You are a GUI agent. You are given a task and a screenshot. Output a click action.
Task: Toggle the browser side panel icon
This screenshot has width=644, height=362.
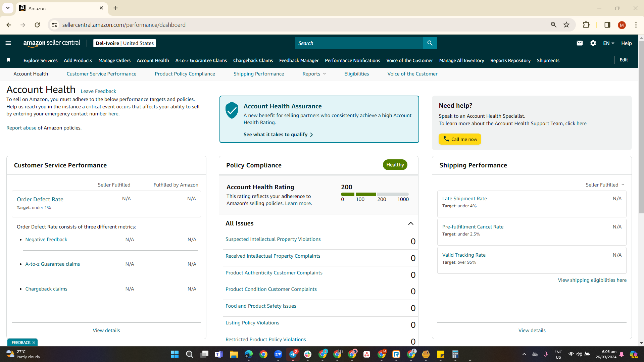(607, 25)
